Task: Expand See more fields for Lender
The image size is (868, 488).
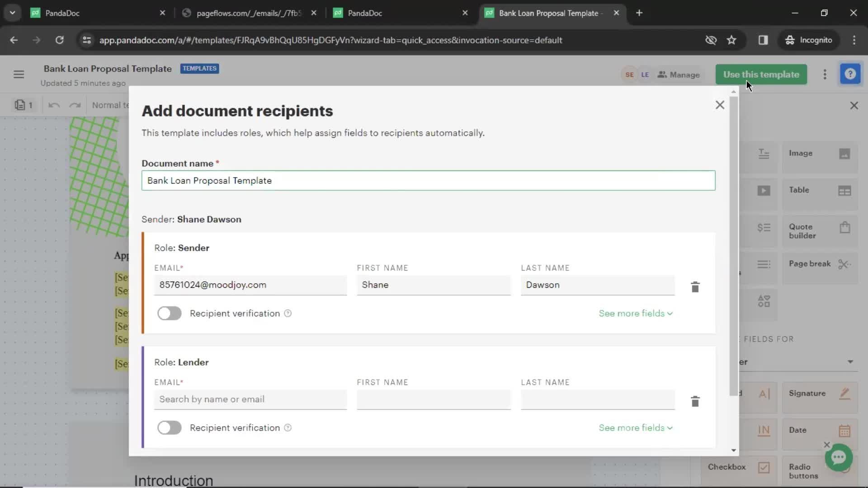Action: [x=636, y=427]
